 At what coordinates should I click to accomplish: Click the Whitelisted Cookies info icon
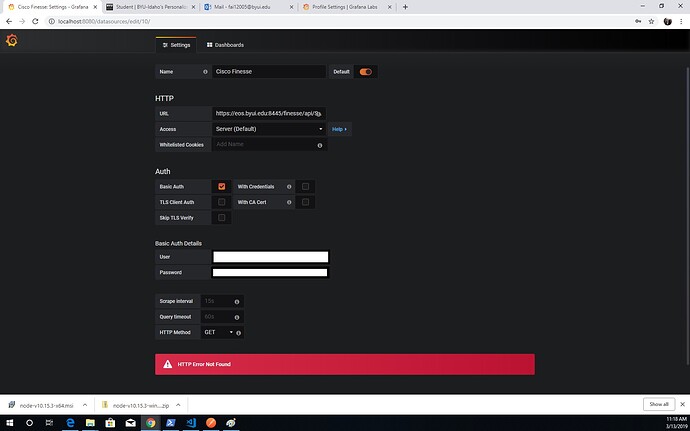pyautogui.click(x=320, y=145)
